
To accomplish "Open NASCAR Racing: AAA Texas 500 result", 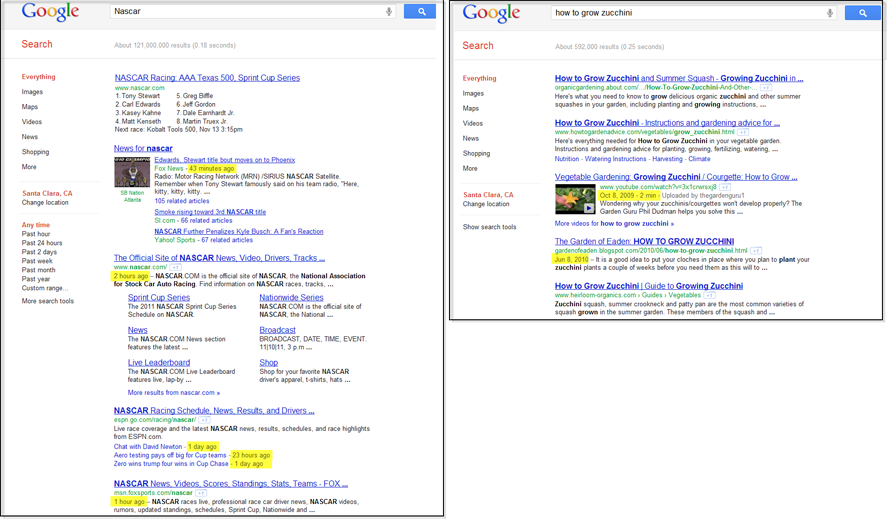I will [x=207, y=78].
